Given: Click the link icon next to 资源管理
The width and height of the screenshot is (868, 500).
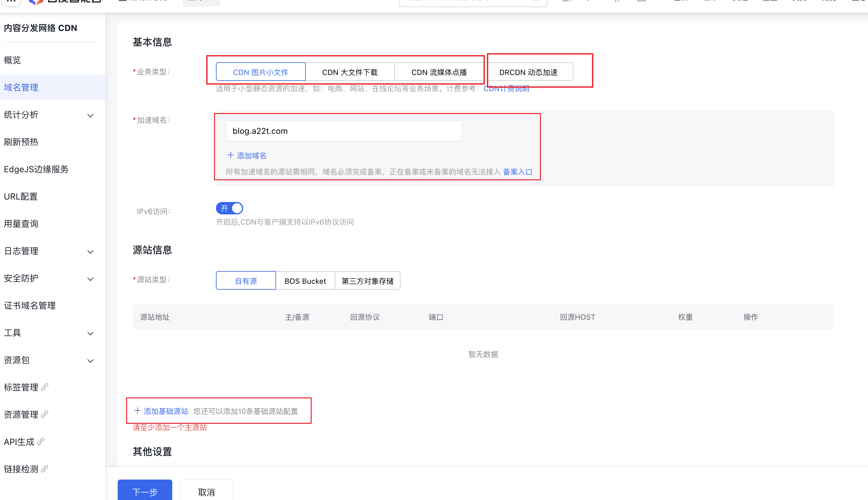Looking at the screenshot, I should [x=45, y=414].
